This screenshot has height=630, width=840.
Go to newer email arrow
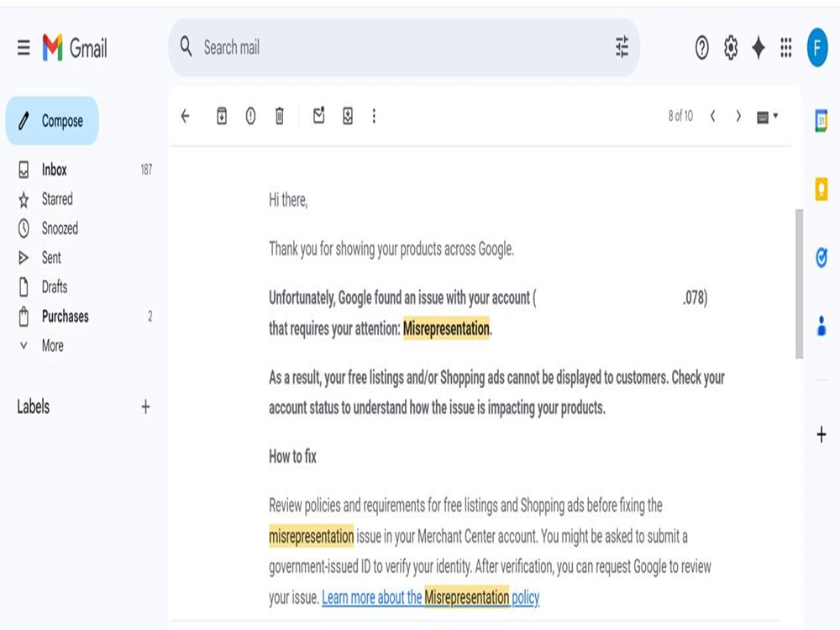click(713, 116)
